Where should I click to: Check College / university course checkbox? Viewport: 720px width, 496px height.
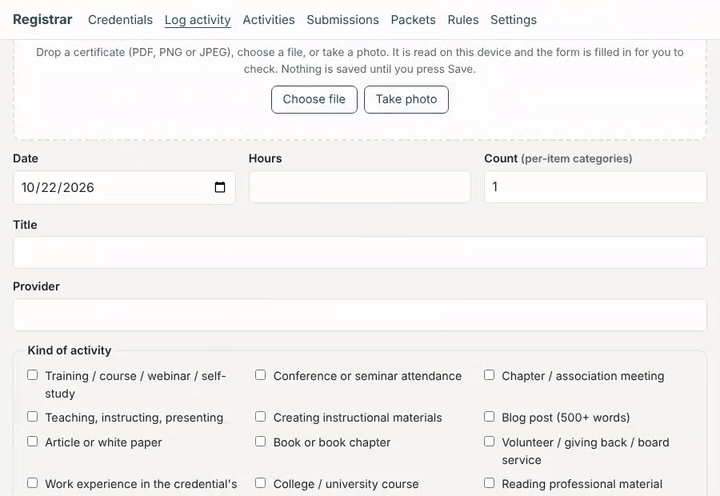pyautogui.click(x=260, y=483)
